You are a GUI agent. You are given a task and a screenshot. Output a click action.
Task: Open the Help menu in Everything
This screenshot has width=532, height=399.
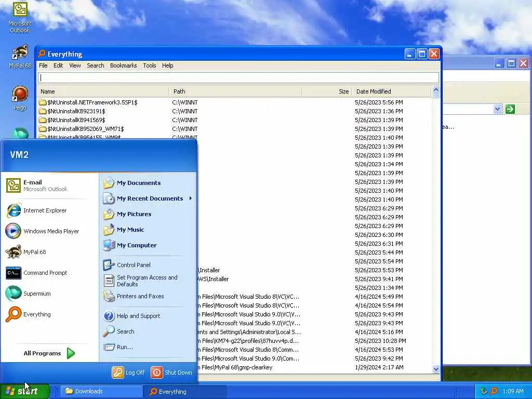coord(167,65)
